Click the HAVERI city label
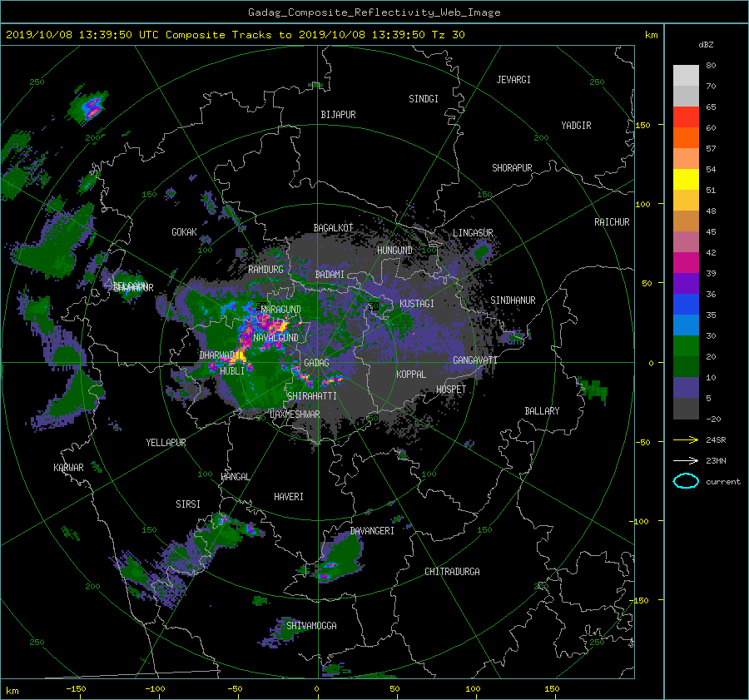Viewport: 749px width, 700px height. (289, 497)
